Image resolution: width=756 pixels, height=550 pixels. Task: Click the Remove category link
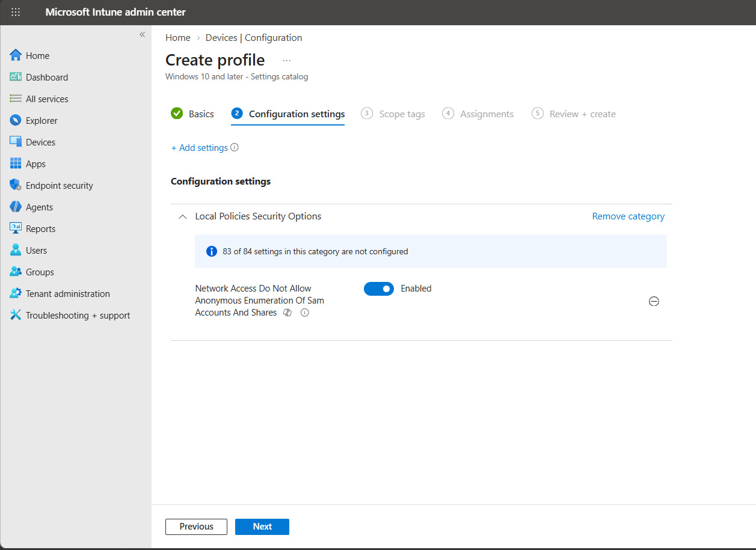pos(628,216)
